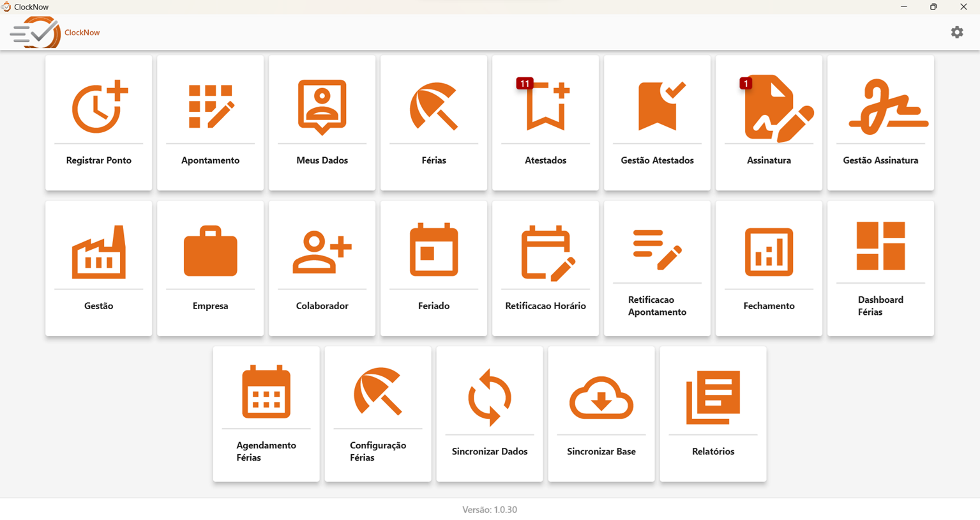Viewport: 980px width, 520px height.
Task: Click the Gestão factory icon
Action: pyautogui.click(x=99, y=253)
